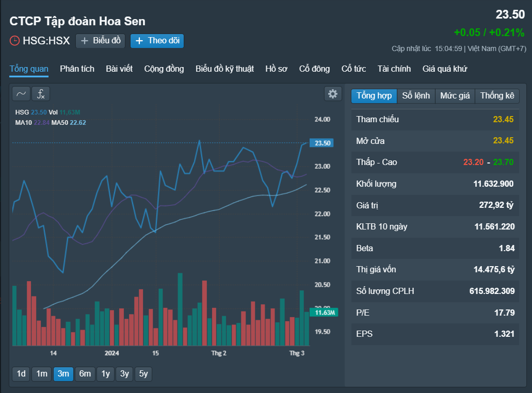Image resolution: width=532 pixels, height=393 pixels.
Task: Set chart range to 3y
Action: [x=124, y=374]
